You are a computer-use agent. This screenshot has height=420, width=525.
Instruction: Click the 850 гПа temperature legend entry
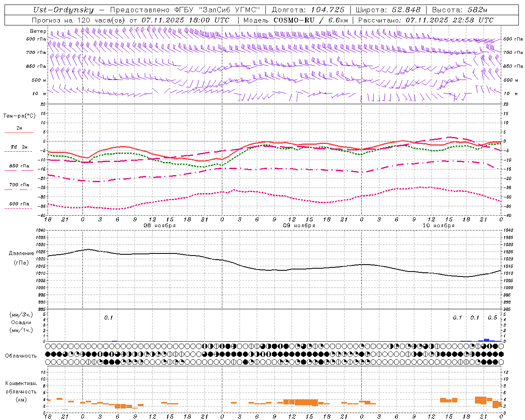pos(19,166)
